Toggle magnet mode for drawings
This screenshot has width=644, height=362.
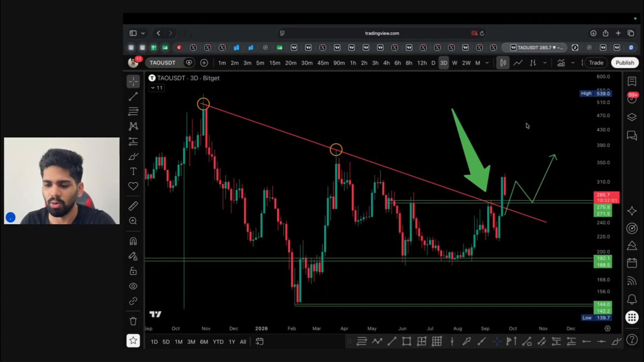133,241
